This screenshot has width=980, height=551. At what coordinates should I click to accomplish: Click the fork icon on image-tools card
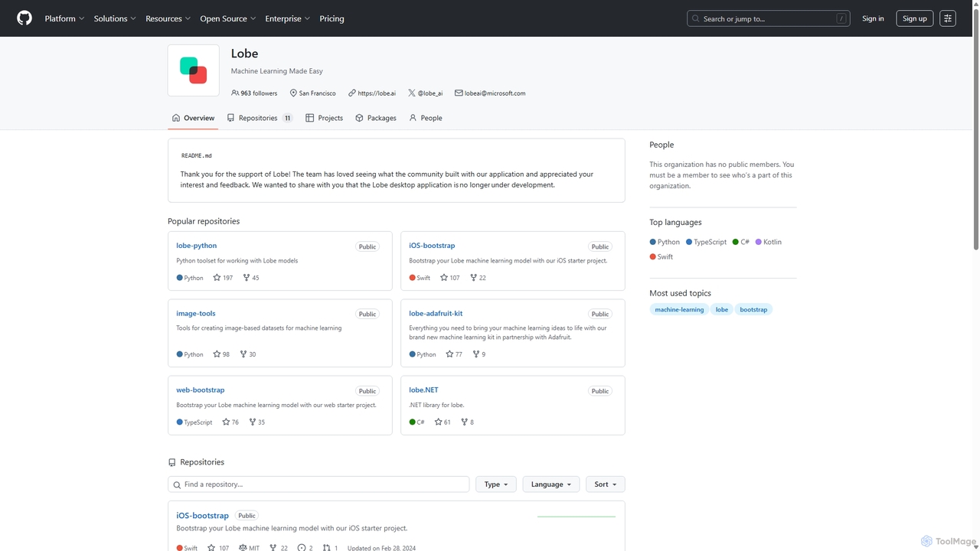243,354
